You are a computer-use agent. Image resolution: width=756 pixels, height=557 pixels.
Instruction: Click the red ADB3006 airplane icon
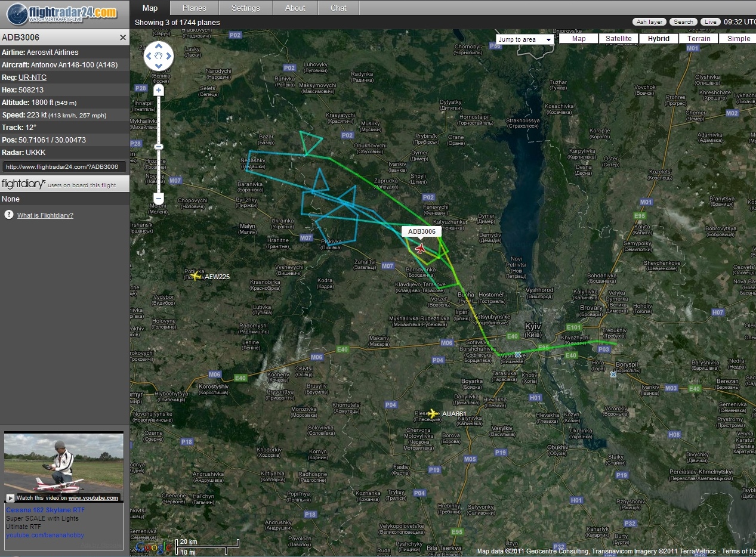tap(421, 249)
